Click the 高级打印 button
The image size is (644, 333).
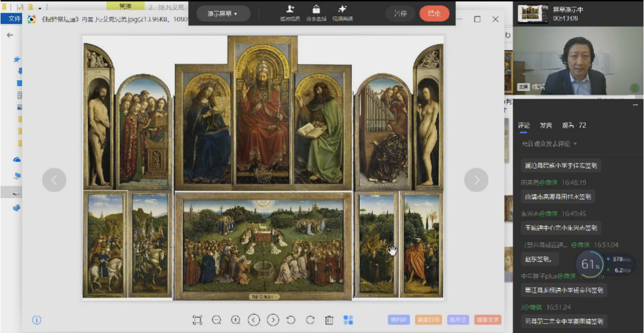(x=427, y=320)
